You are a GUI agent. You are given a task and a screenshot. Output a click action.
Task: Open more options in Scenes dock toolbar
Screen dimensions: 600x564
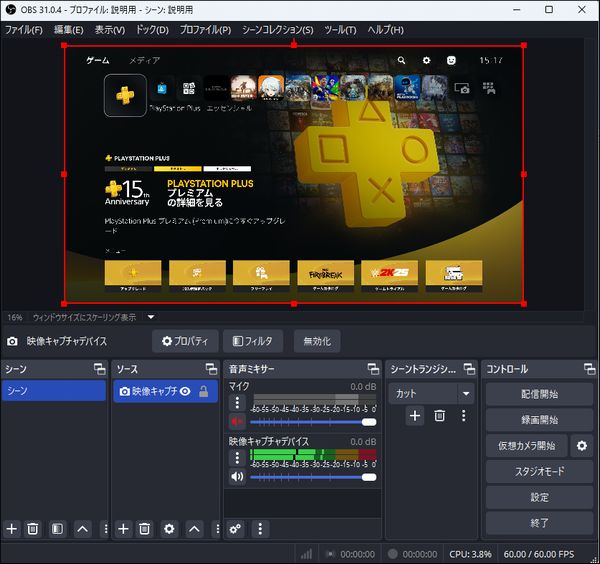(106, 529)
